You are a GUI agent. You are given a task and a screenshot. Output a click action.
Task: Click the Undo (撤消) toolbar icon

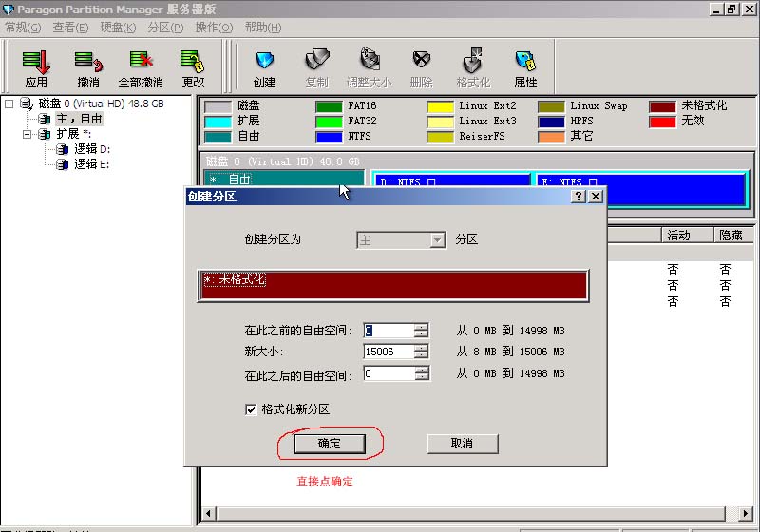pyautogui.click(x=88, y=62)
